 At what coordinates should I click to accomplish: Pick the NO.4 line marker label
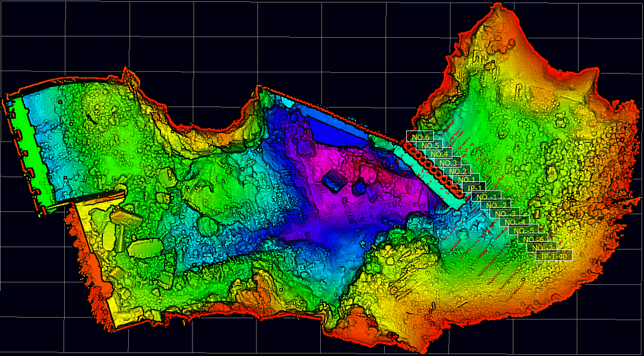pos(439,154)
